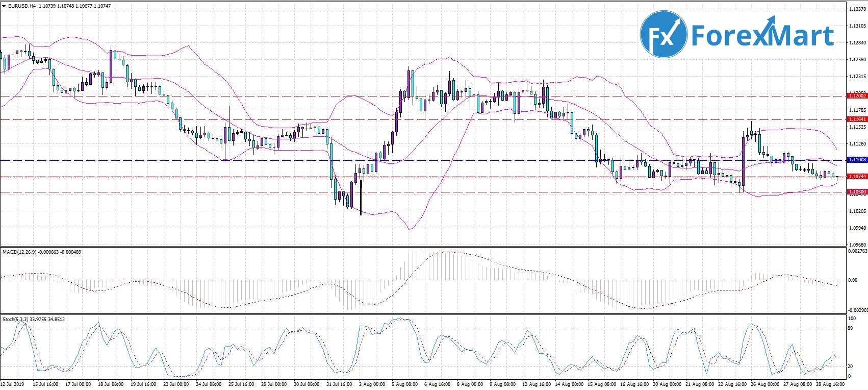
Task: Click the 20 level on the Stochastic scale
Action: coord(850,367)
